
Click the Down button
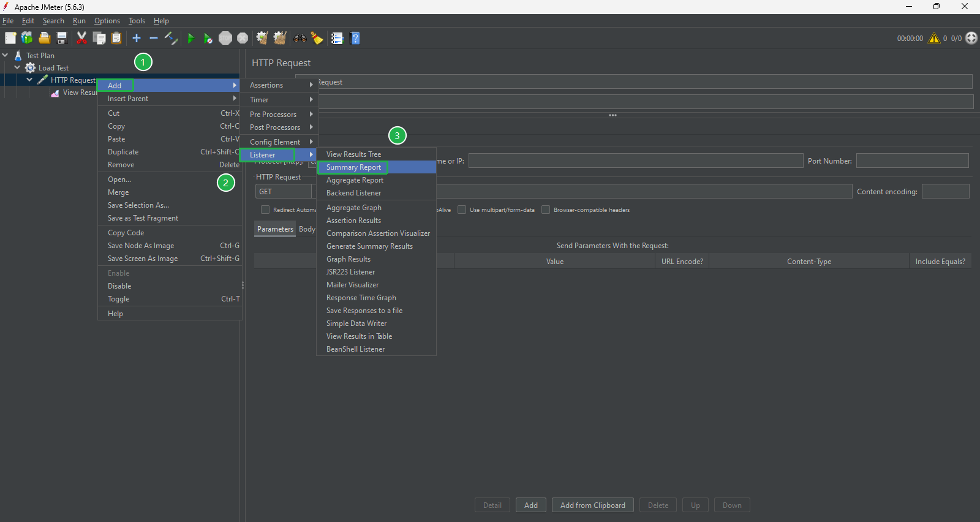pyautogui.click(x=732, y=505)
